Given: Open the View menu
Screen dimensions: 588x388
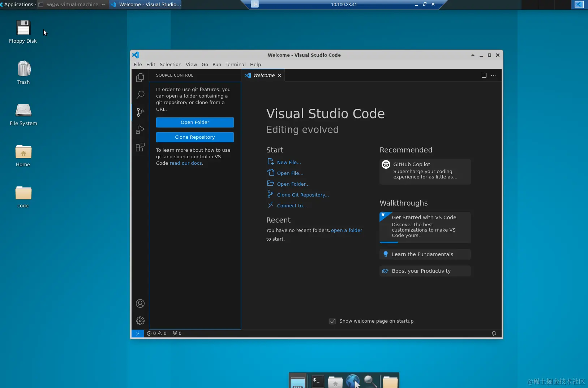Looking at the screenshot, I should click(191, 64).
